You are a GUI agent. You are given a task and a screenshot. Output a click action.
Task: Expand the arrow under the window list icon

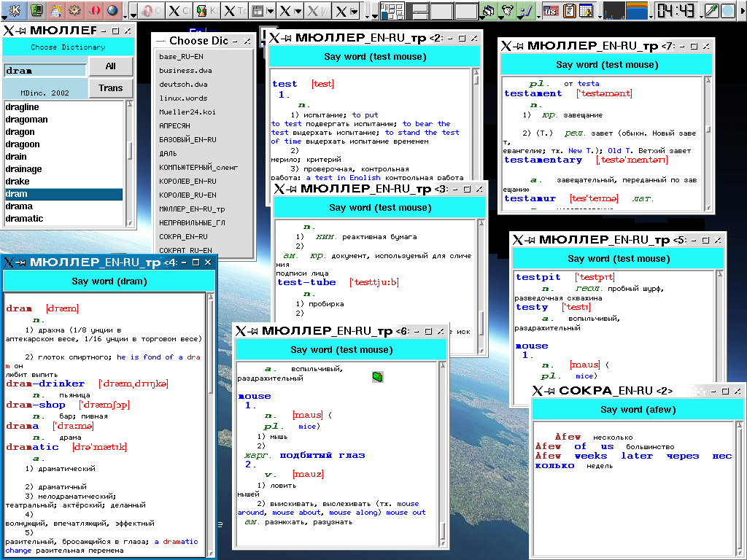[x=483, y=17]
